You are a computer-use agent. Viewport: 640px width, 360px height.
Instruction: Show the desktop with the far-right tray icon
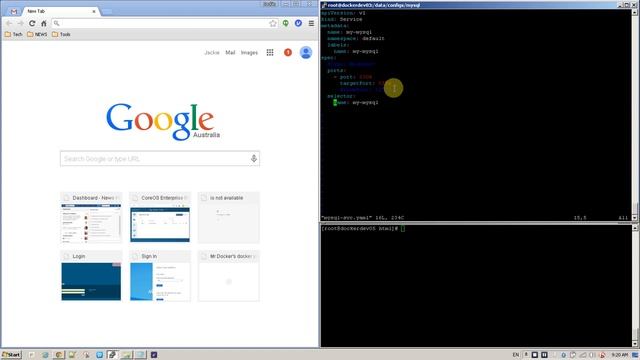(635, 355)
